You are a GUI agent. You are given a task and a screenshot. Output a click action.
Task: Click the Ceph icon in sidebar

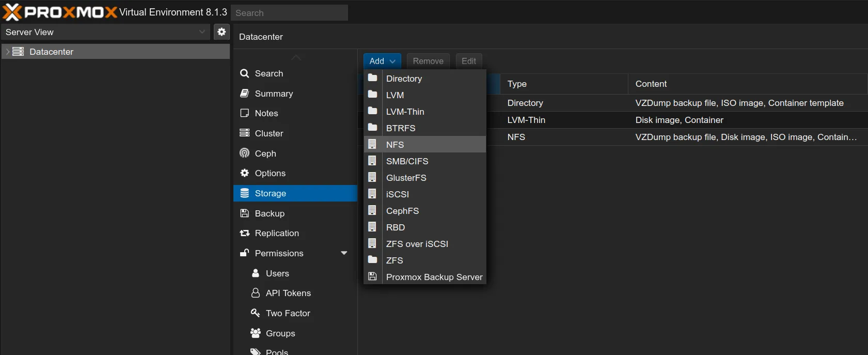click(245, 153)
